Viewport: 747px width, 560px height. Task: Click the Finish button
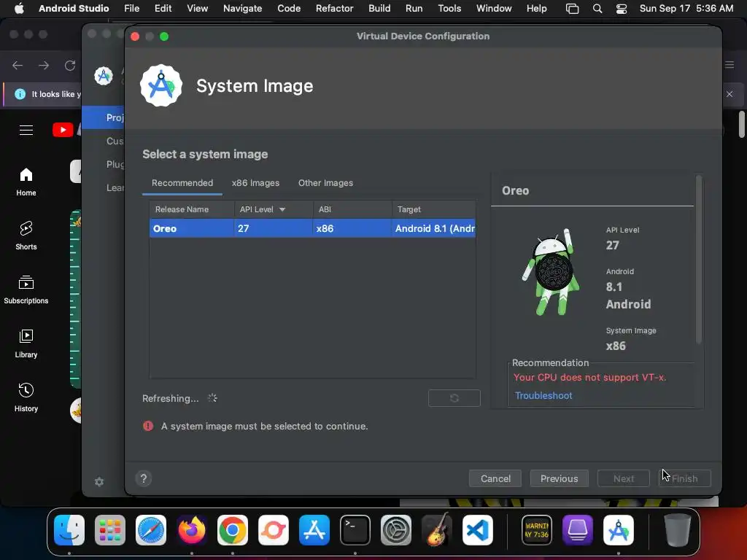(x=684, y=478)
